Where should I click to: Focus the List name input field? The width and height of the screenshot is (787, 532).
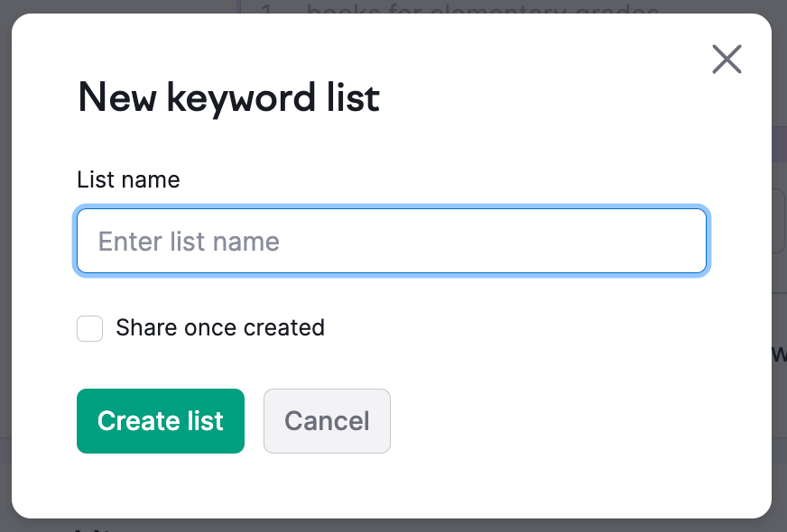tap(391, 241)
